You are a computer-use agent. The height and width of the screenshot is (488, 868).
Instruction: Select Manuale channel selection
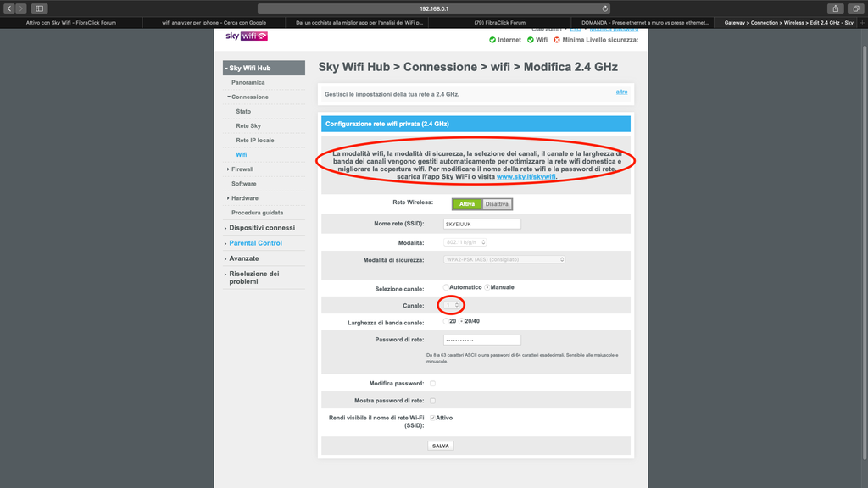pyautogui.click(x=487, y=287)
